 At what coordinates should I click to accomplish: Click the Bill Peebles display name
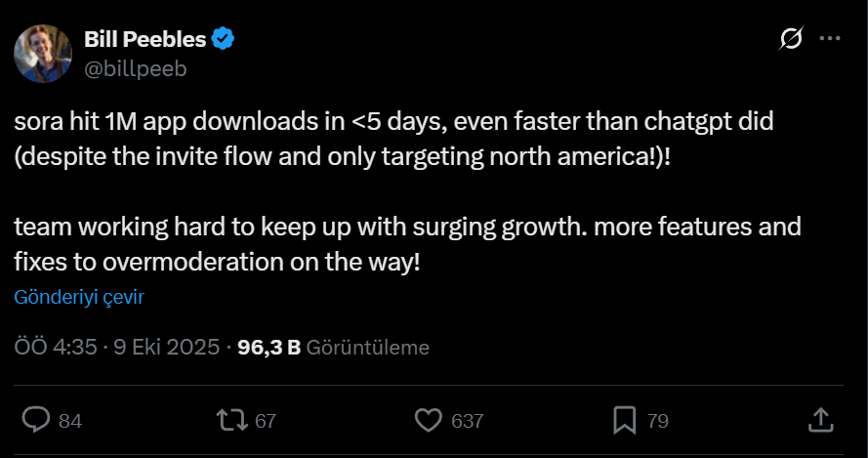pyautogui.click(x=145, y=39)
